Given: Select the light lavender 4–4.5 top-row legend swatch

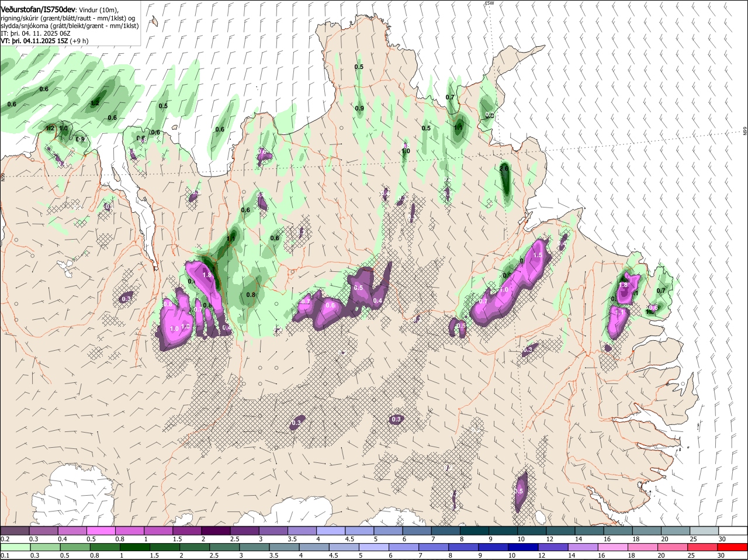Looking at the screenshot, I should pyautogui.click(x=330, y=530).
